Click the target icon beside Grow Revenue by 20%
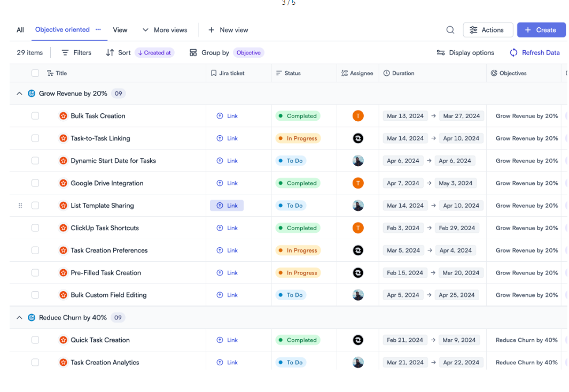Image resolution: width=569 pixels, height=392 pixels. pos(32,93)
